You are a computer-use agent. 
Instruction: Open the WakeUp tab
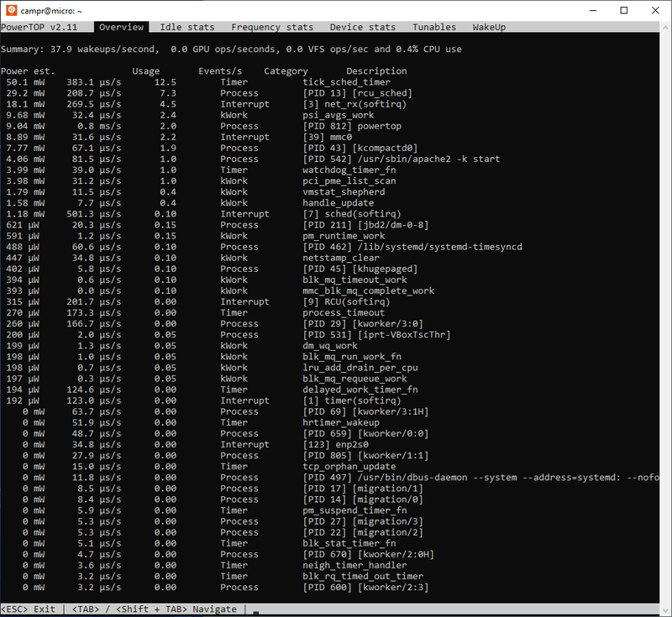click(489, 27)
